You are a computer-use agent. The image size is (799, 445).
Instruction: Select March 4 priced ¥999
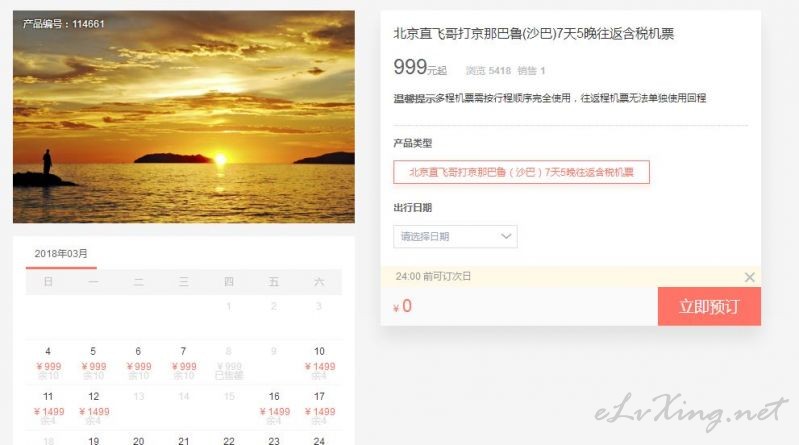[48, 362]
